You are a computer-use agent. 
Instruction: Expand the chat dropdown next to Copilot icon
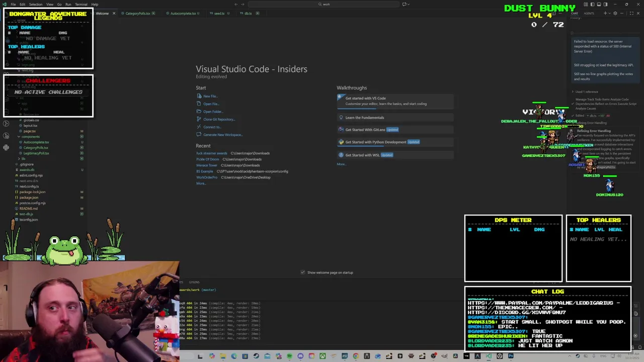(410, 4)
